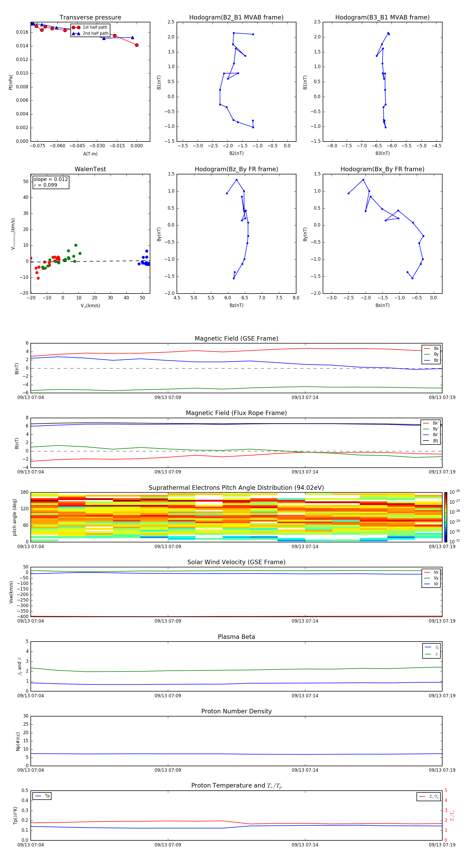This screenshot has width=473, height=868.
Task: Click the blue 'Bz' legend entry in the GSE panel
Action: [x=431, y=360]
